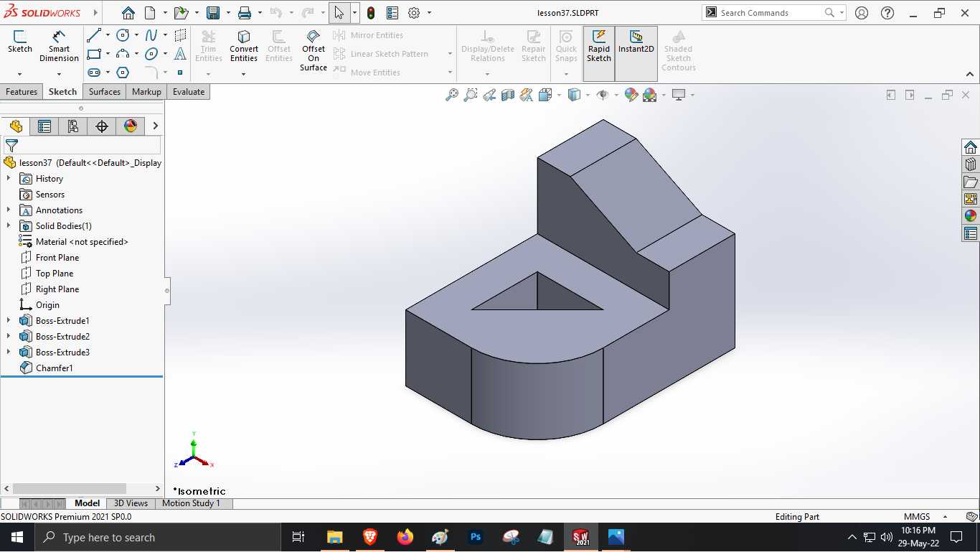980x560 pixels.
Task: Click Zoom to Fit in view toolbar
Action: [452, 95]
